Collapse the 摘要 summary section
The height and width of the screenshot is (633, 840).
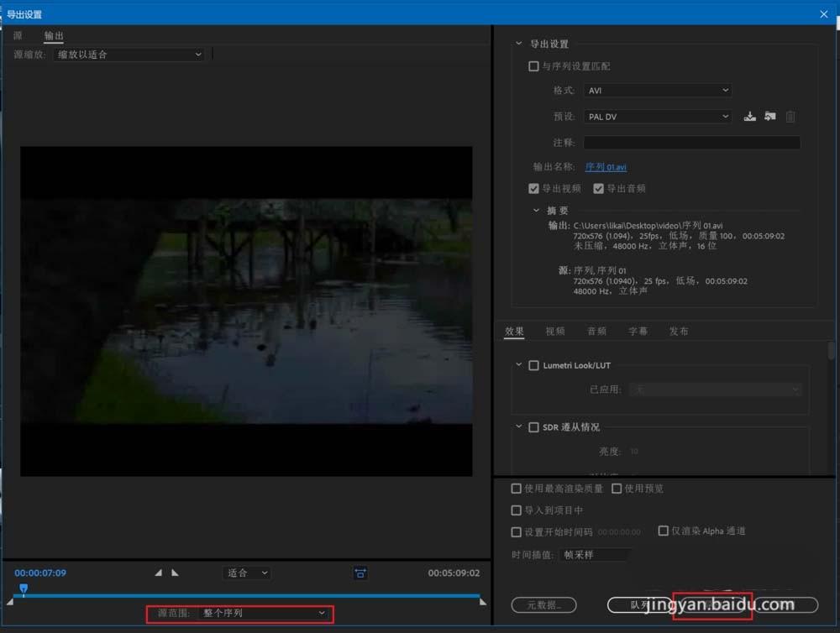[537, 211]
